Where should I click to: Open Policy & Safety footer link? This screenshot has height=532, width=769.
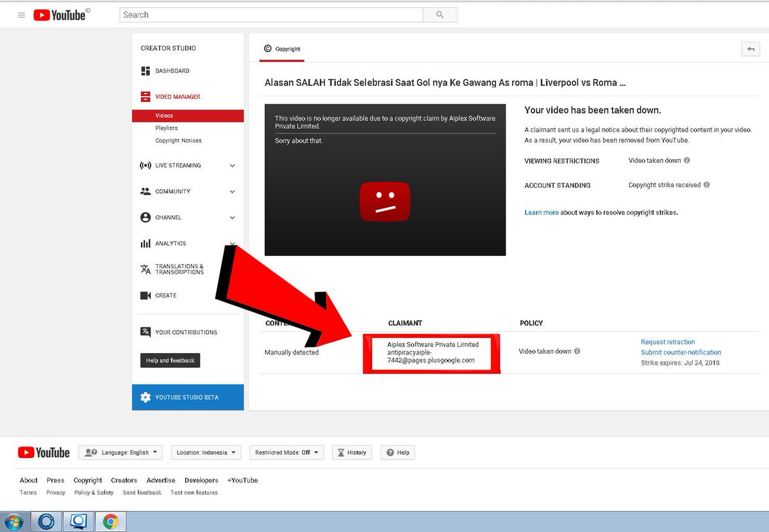tap(94, 493)
